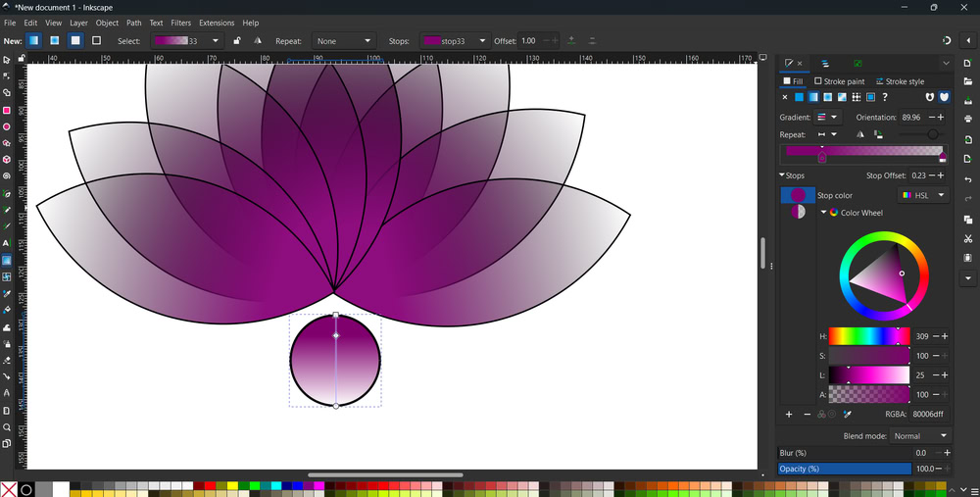Open the HSL color mode dropdown
The height and width of the screenshot is (497, 980).
tap(923, 195)
